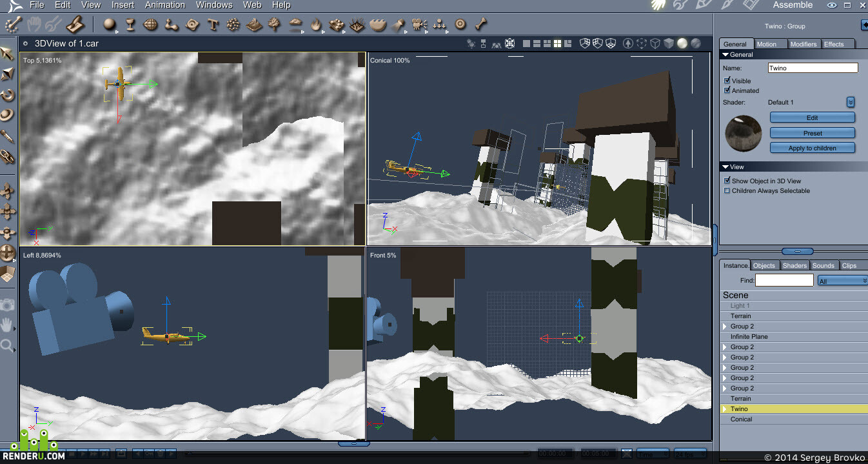Click Apply to children button

(813, 148)
